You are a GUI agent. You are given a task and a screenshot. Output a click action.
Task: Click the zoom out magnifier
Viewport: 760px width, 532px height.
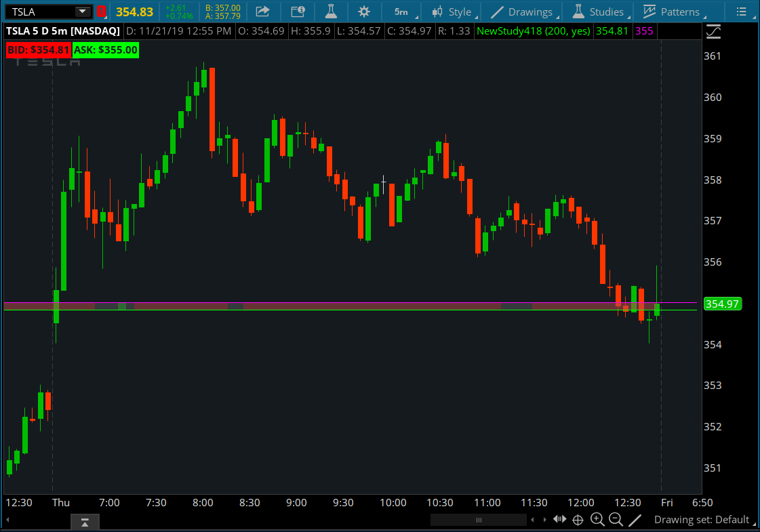(616, 520)
